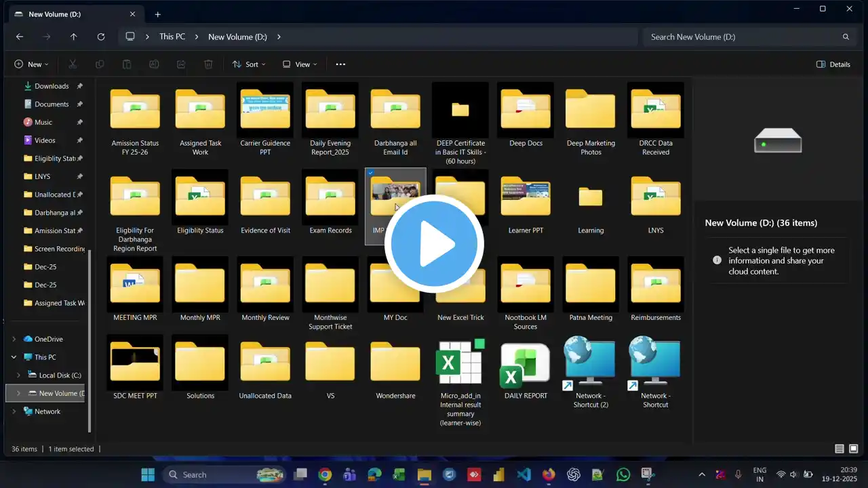Expand the OneDrive tree node

click(x=14, y=339)
